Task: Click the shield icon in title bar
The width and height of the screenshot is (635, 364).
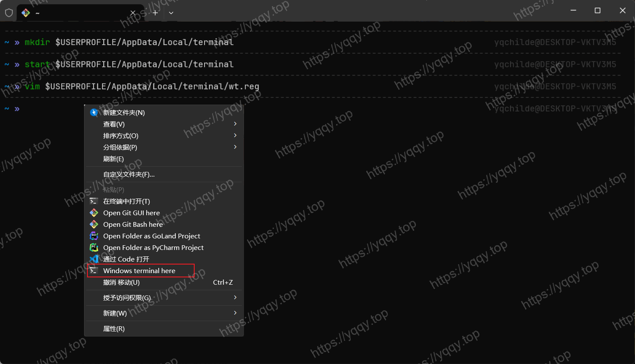Action: [9, 13]
